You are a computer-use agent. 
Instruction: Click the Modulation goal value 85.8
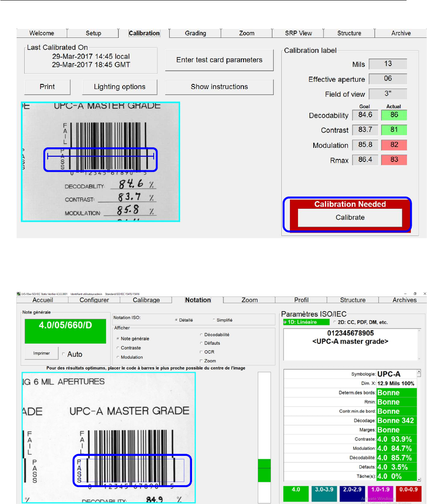click(365, 145)
